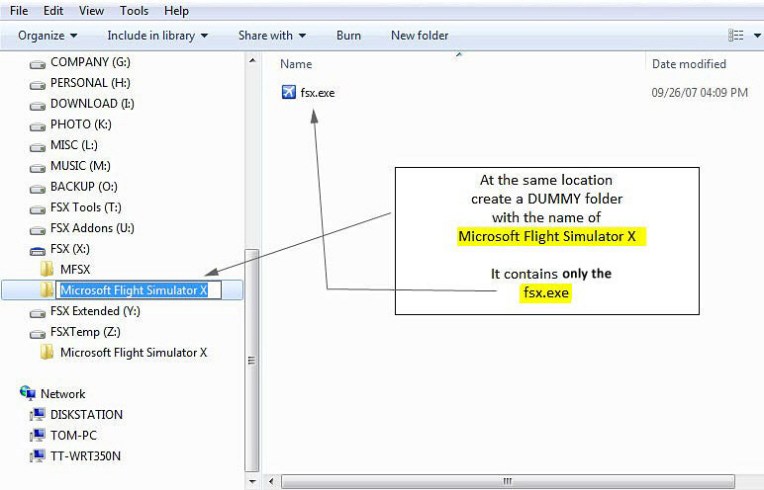Screen dimensions: 764x490
Task: Select the COMPANY (G:) label
Action: pos(91,62)
